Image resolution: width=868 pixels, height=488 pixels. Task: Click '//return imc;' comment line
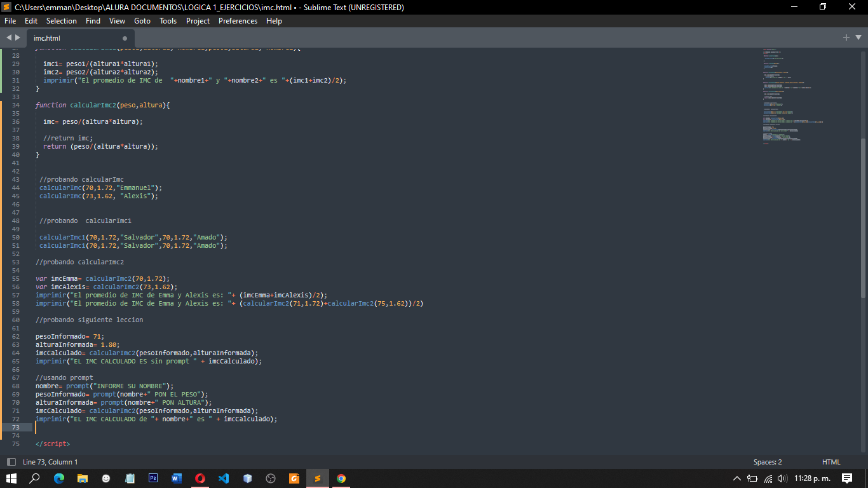click(68, 138)
